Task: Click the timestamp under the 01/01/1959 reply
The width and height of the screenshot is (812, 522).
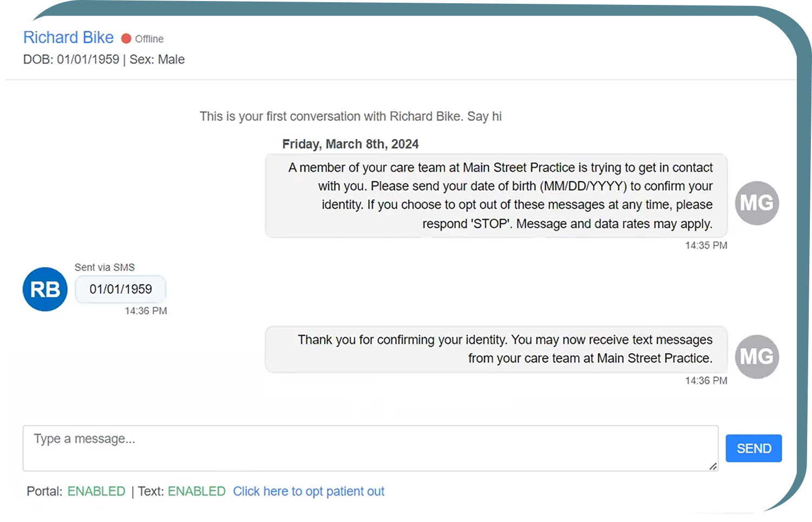Action: click(x=146, y=311)
